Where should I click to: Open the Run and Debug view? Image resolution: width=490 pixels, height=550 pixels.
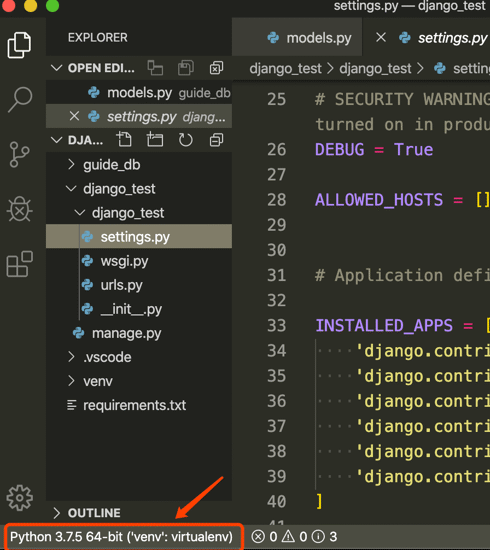tap(20, 209)
